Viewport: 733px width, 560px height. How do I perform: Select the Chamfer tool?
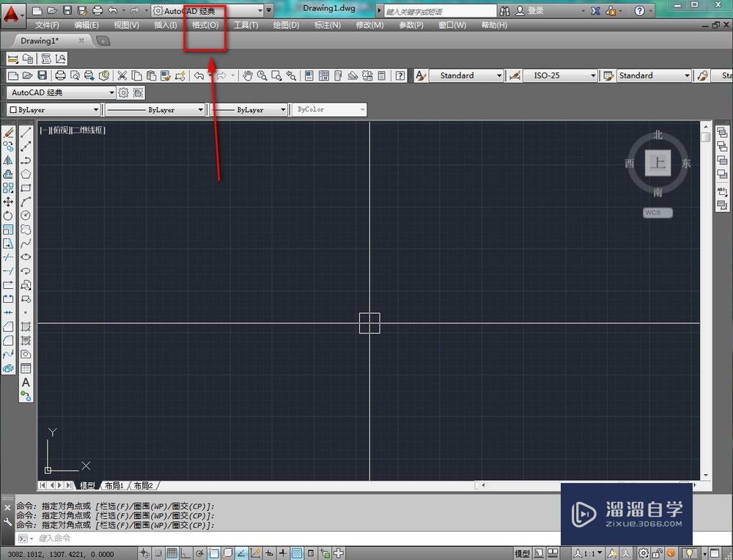click(x=8, y=326)
